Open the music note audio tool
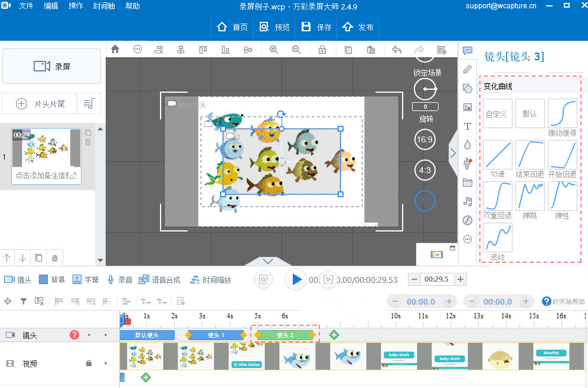The height and width of the screenshot is (388, 588). 467,201
